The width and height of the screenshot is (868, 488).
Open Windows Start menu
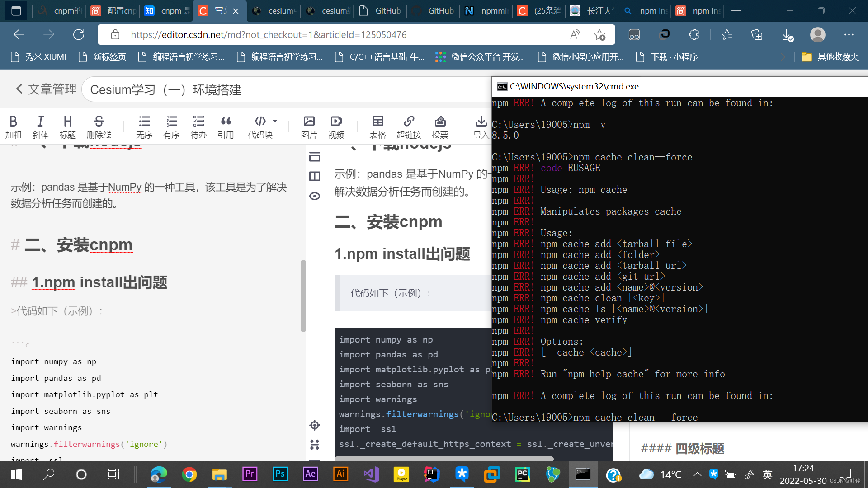[x=16, y=474]
